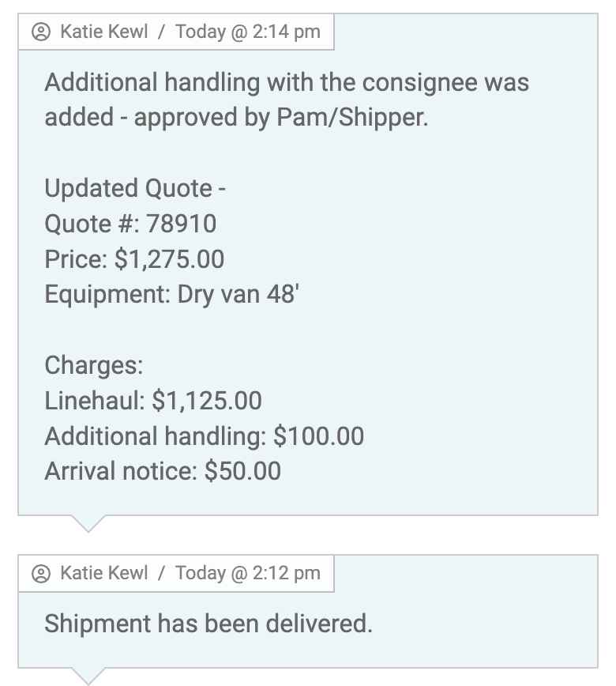Click the "Today @ 2:14 pm" timestamp
This screenshot has width=616, height=686.
coord(248,32)
